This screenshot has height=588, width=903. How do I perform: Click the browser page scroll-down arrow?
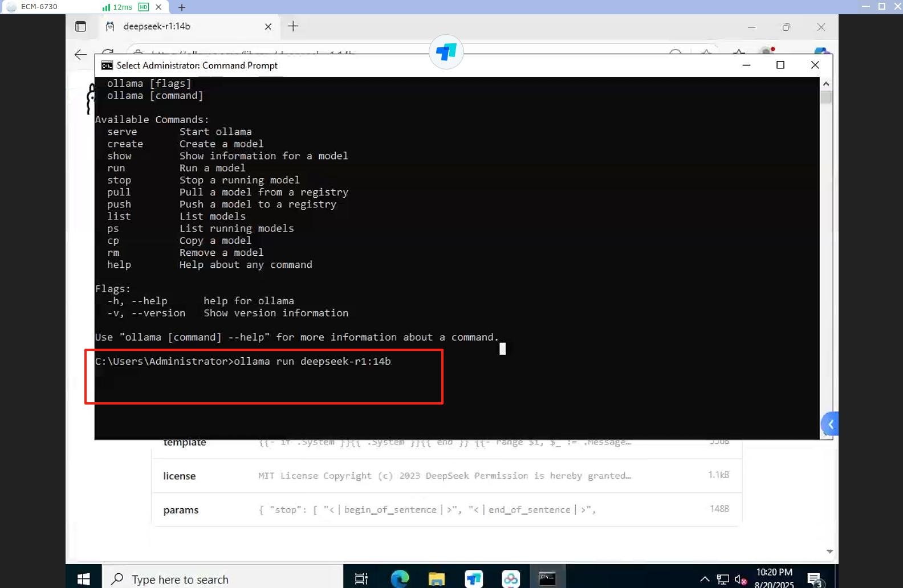[x=829, y=552]
